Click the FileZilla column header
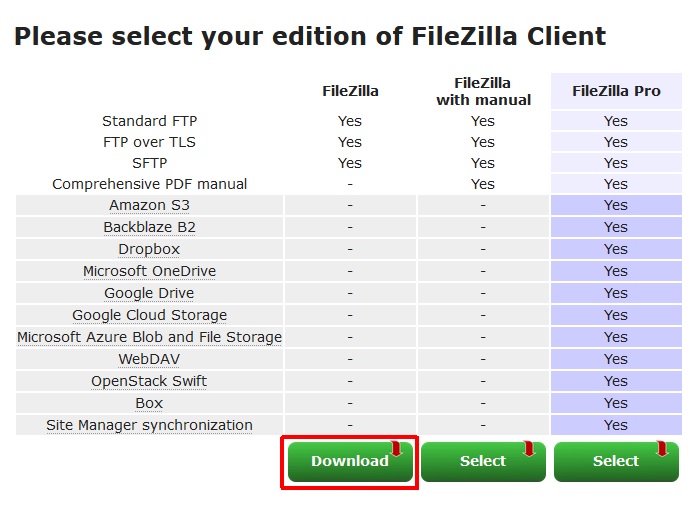This screenshot has width=698, height=505. point(350,91)
